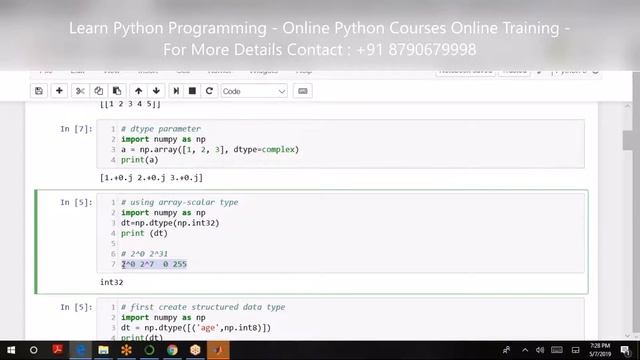The image size is (640, 360).
Task: Open Adobe Acrobat from the taskbar
Action: coord(57,350)
